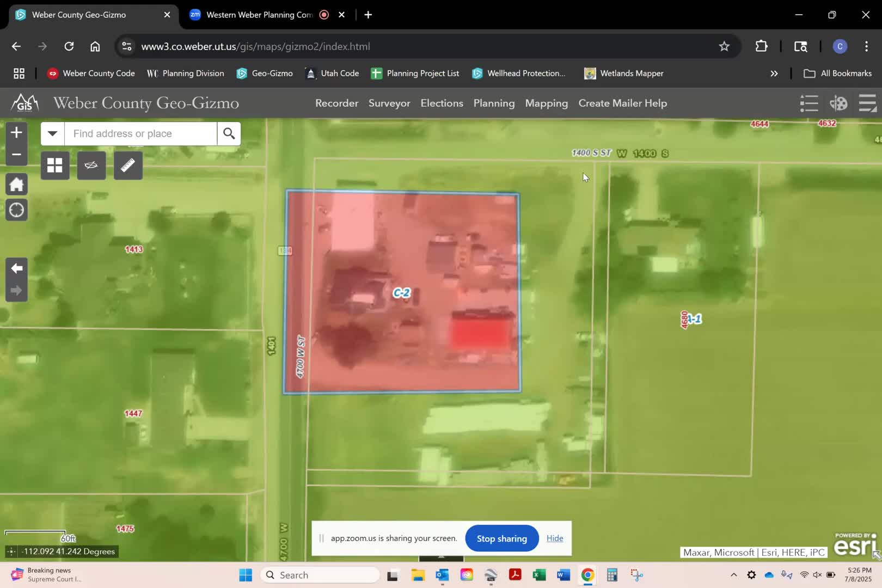Hide the Zoom sharing notification
This screenshot has height=588, width=882.
(554, 538)
